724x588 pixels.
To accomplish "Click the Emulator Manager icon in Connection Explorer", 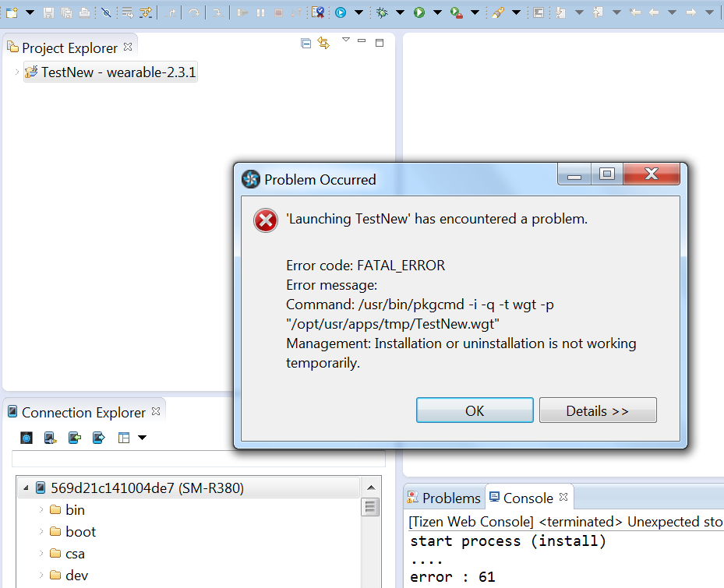I will tap(26, 438).
